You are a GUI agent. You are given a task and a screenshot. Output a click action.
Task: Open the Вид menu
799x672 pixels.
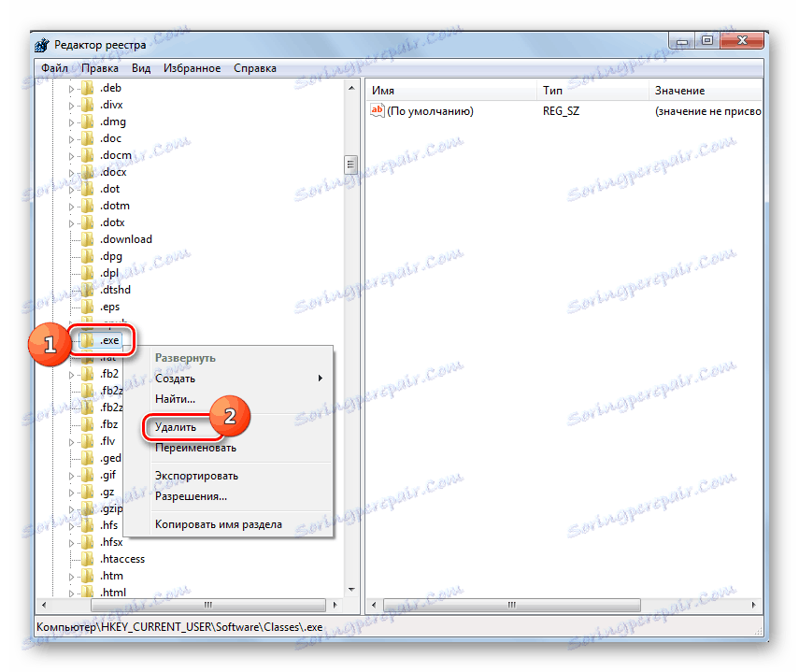(141, 68)
